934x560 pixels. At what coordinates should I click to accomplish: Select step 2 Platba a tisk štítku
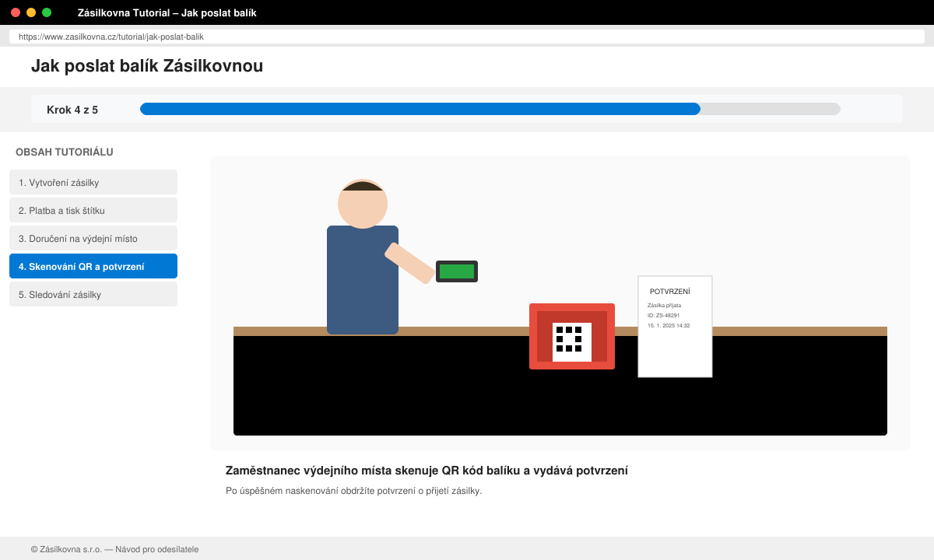coord(93,210)
